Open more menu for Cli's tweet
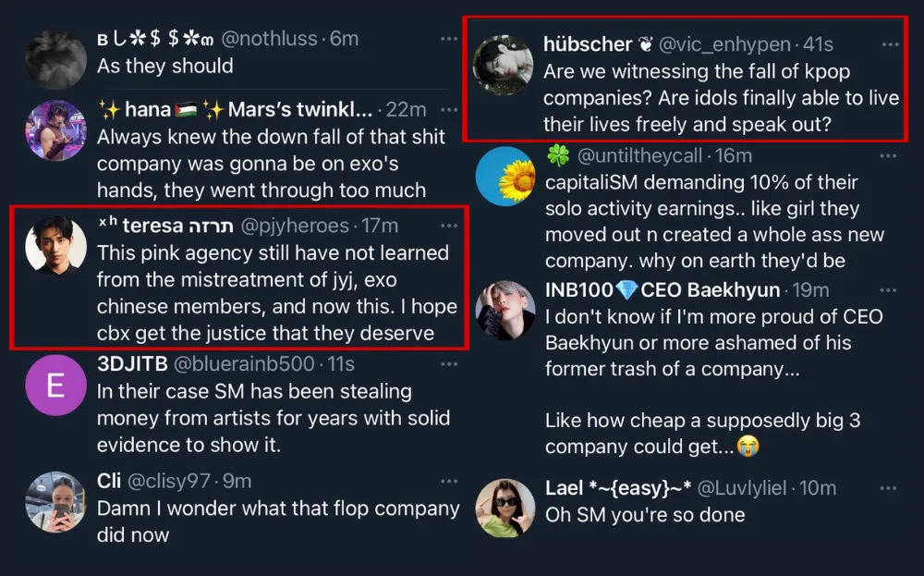The width and height of the screenshot is (924, 576). [x=448, y=481]
